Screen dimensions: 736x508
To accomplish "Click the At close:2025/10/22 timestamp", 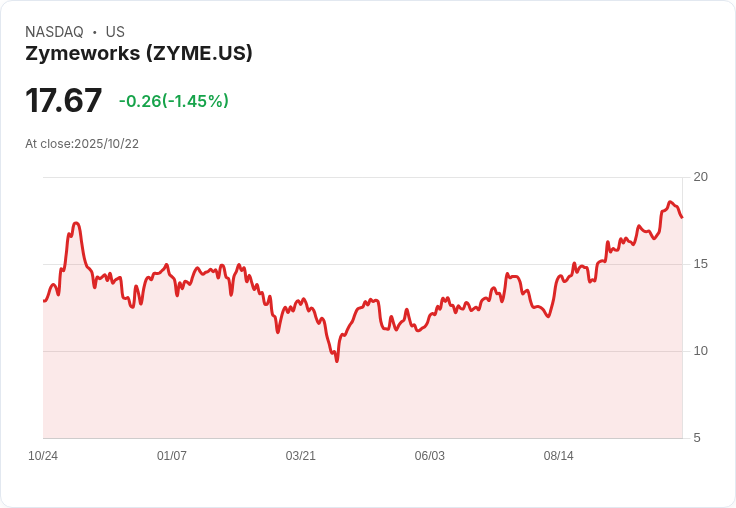I will (82, 144).
